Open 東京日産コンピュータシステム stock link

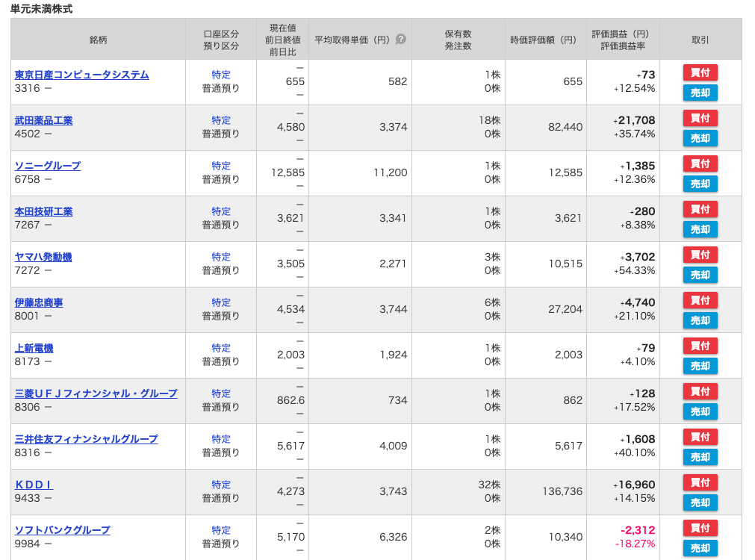82,75
